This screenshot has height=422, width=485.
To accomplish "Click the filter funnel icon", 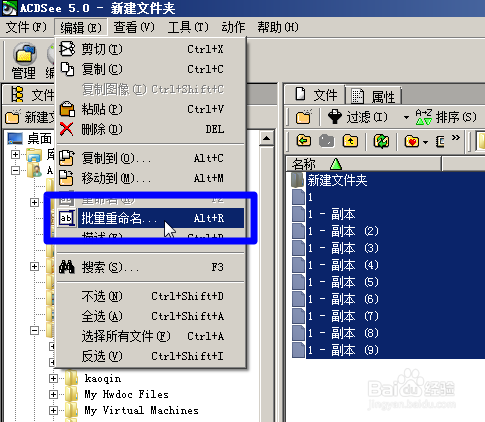I will coord(335,117).
